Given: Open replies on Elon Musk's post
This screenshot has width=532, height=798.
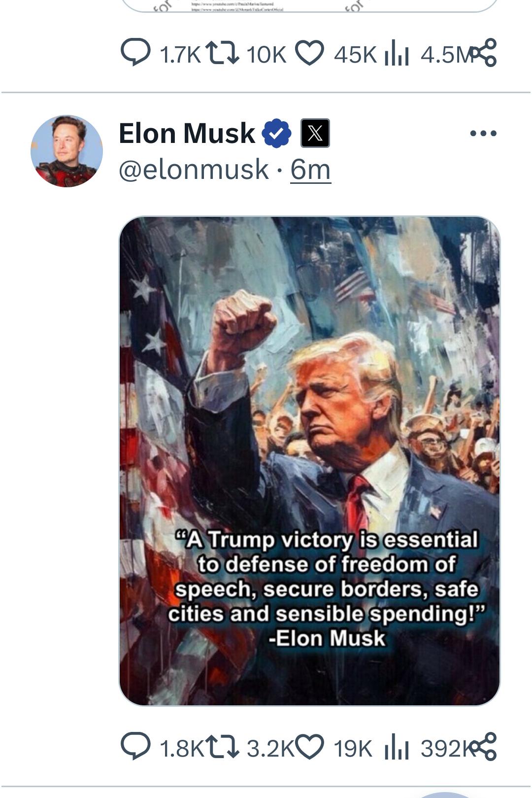Looking at the screenshot, I should [x=136, y=747].
